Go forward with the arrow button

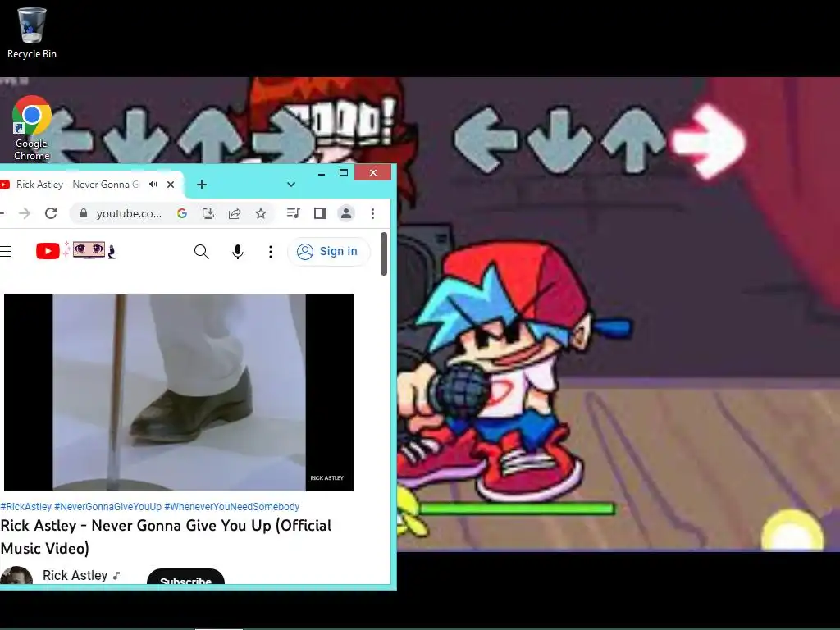point(25,213)
